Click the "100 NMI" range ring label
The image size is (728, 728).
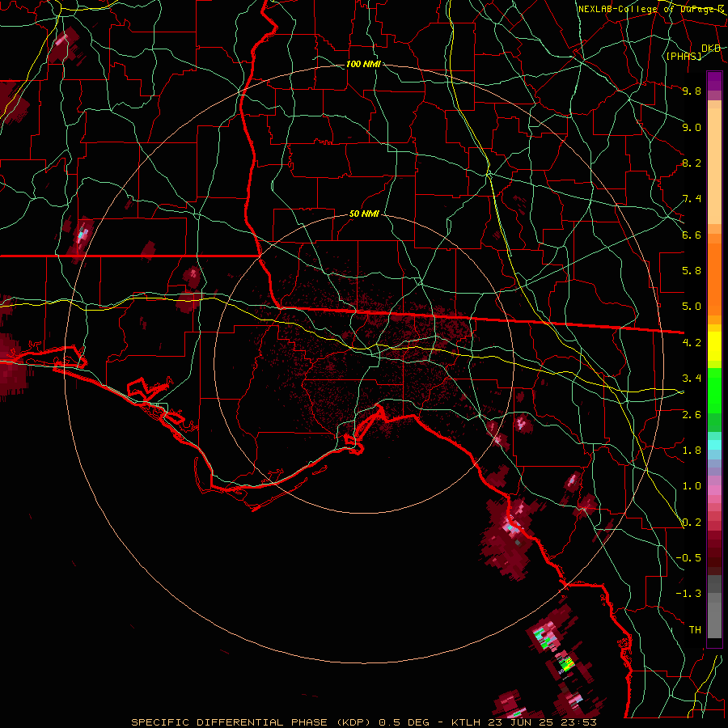[363, 64]
